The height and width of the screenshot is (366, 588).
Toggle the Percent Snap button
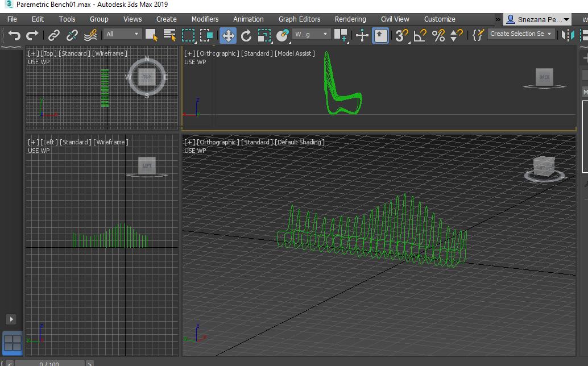[438, 35]
